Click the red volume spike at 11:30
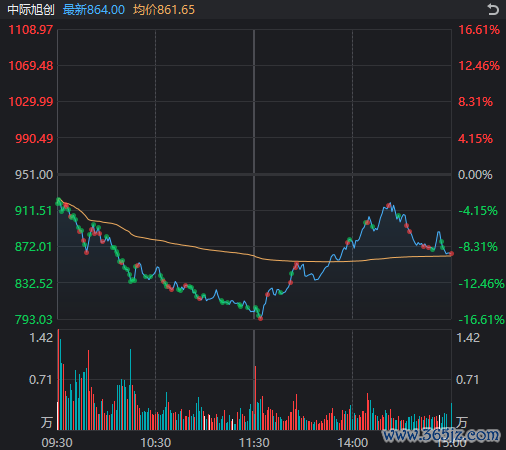Viewport: 506px width, 450px height. [x=255, y=398]
